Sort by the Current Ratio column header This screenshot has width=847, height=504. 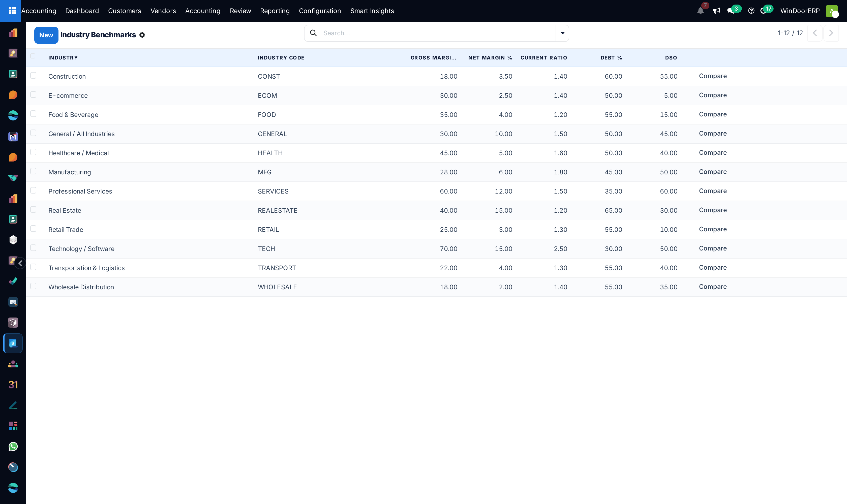click(543, 58)
